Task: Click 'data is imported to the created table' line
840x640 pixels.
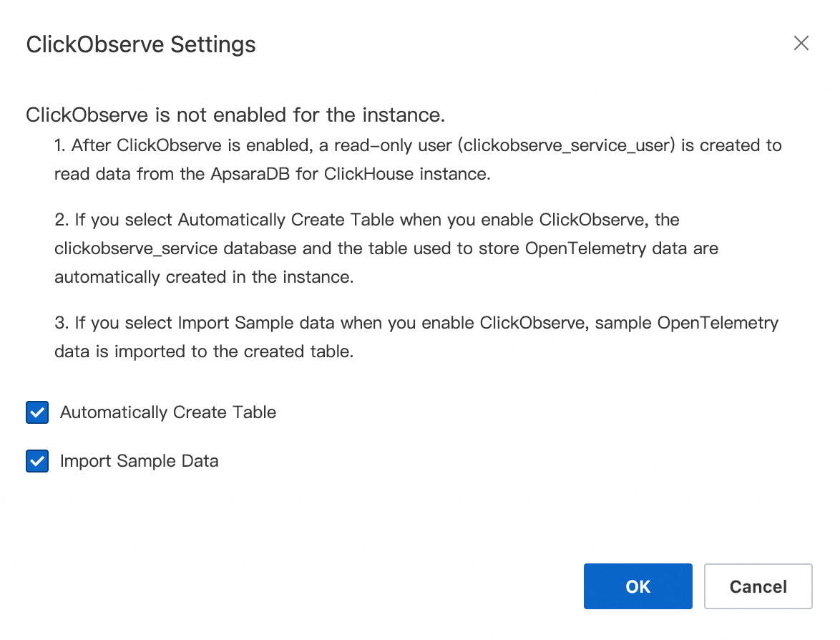Action: coord(204,352)
